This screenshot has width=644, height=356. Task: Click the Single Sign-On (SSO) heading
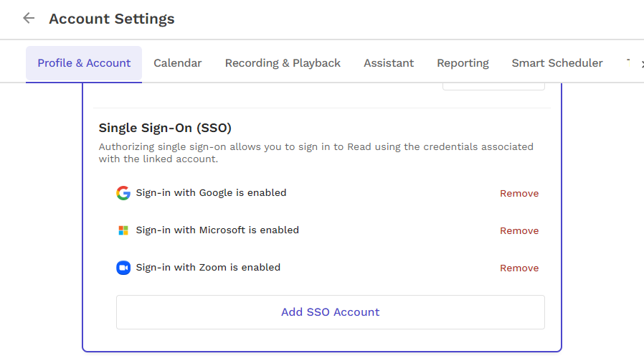pos(165,128)
